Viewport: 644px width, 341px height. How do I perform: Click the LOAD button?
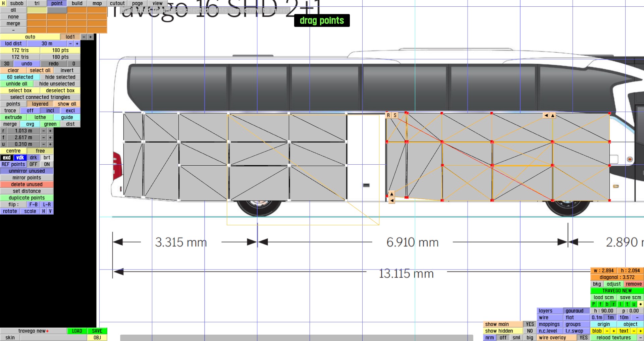(77, 331)
